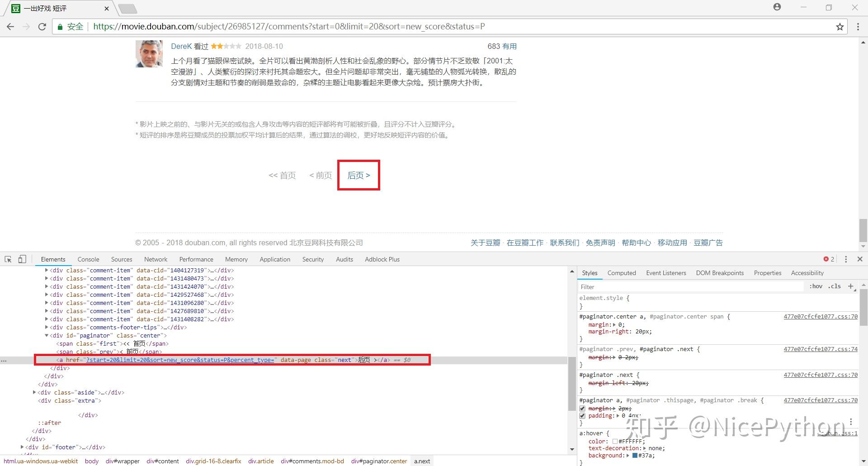Open the 477e07cfcfe1077.css:70 source link
Image resolution: width=868 pixels, height=466 pixels.
click(820, 317)
